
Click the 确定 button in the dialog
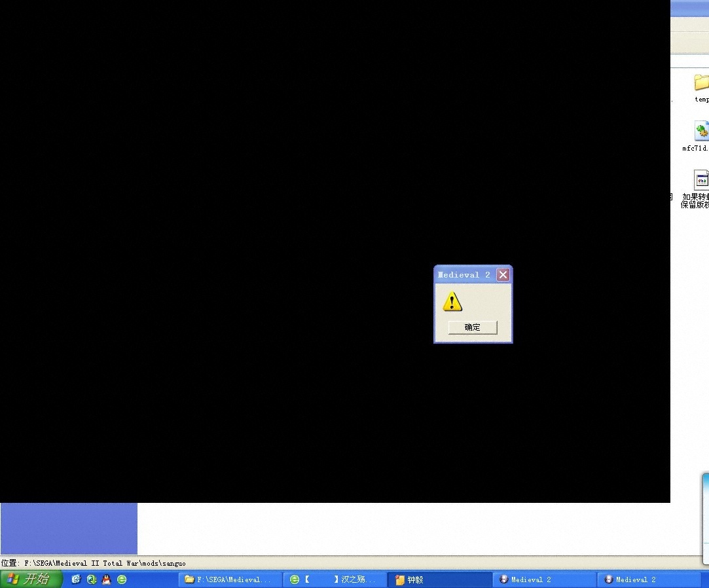click(472, 327)
